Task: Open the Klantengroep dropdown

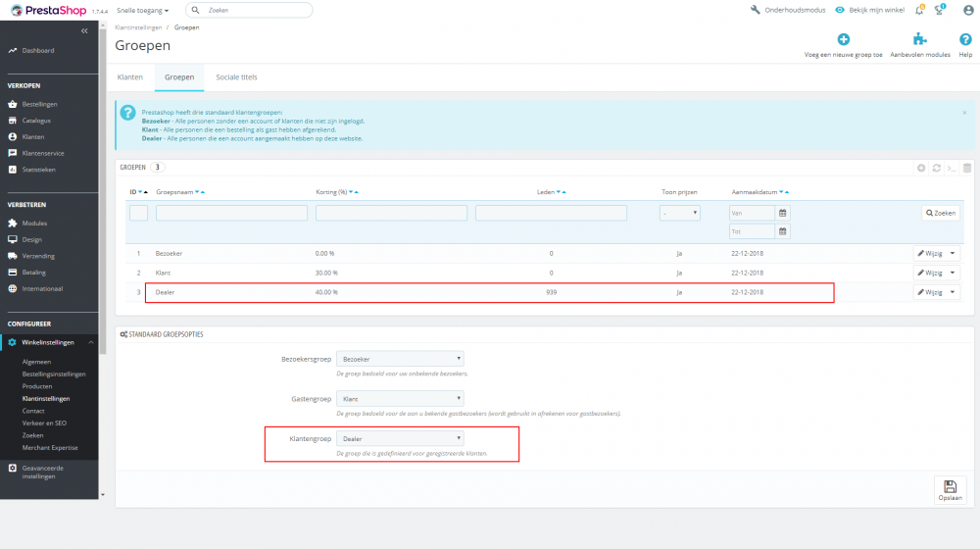Action: (400, 438)
